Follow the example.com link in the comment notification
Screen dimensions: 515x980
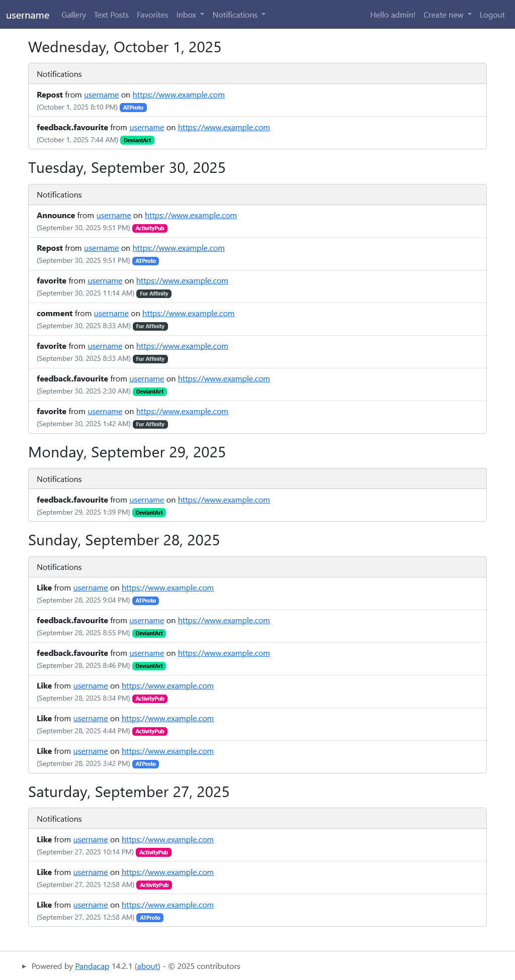pos(188,314)
